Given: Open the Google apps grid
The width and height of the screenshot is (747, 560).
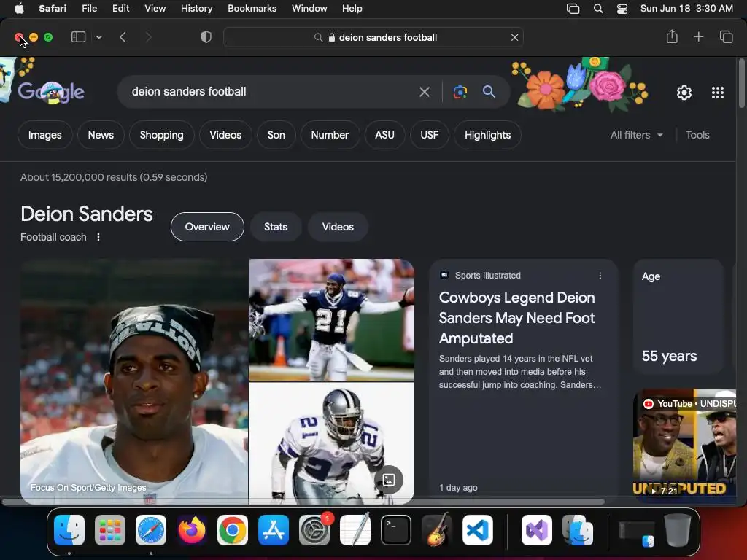Looking at the screenshot, I should pos(718,93).
